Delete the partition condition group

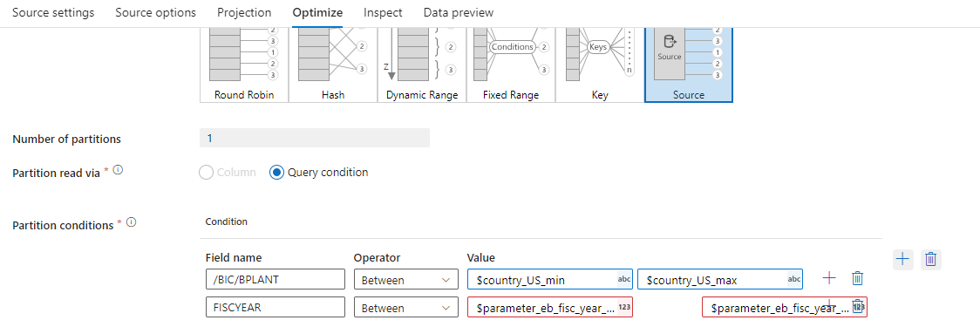point(930,258)
